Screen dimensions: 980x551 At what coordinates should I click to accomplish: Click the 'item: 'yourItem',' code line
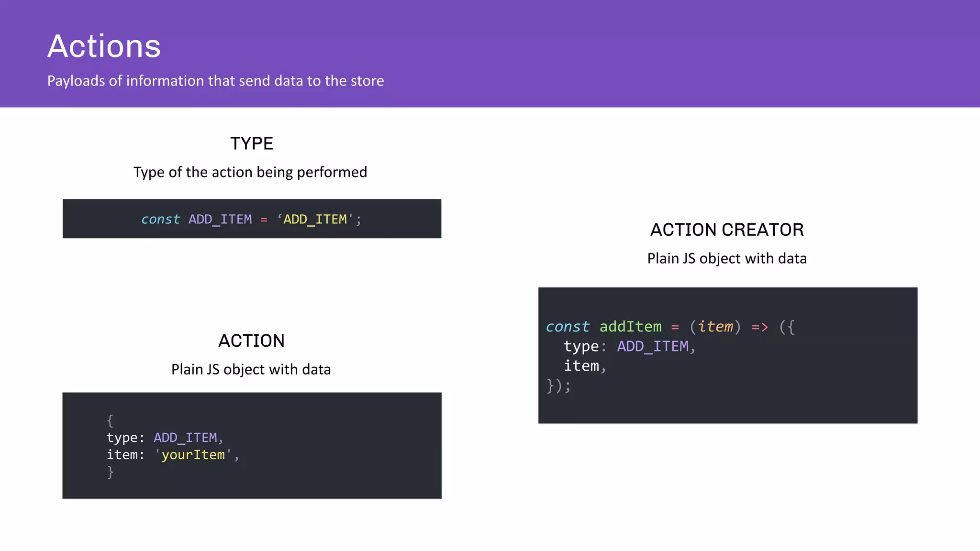173,455
